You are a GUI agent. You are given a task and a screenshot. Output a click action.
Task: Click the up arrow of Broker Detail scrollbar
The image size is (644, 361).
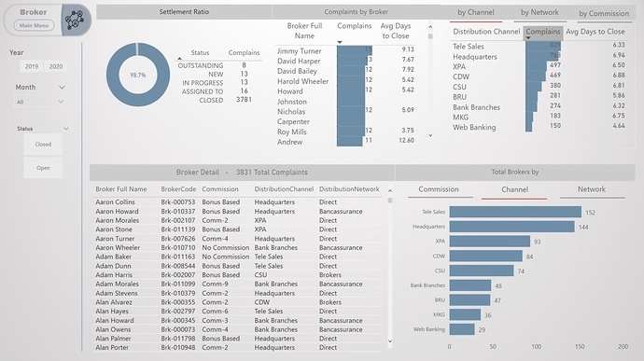coord(390,191)
